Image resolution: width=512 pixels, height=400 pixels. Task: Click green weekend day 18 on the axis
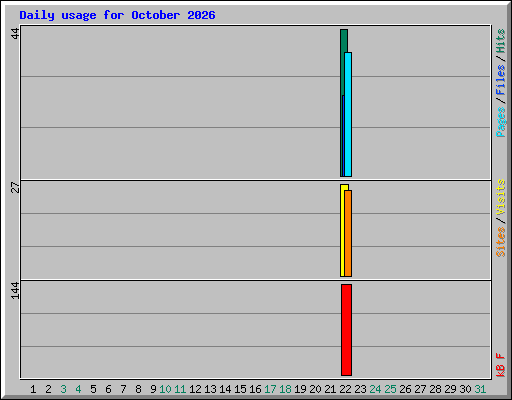pyautogui.click(x=285, y=389)
